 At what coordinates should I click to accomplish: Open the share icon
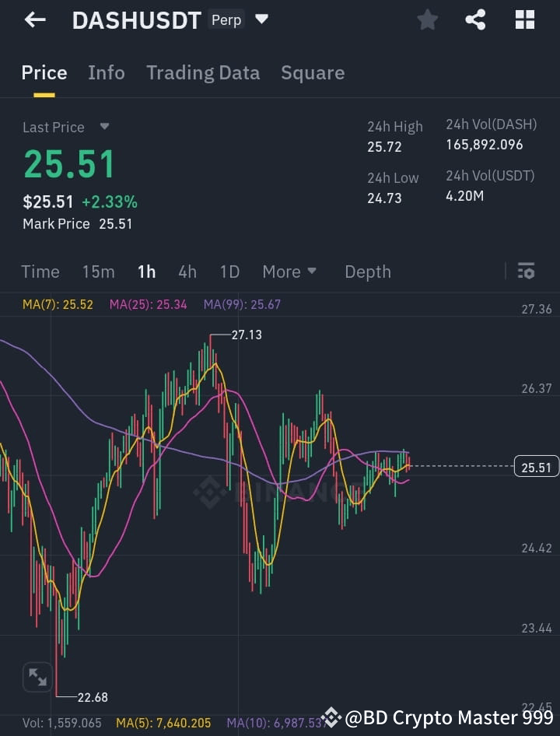tap(475, 20)
